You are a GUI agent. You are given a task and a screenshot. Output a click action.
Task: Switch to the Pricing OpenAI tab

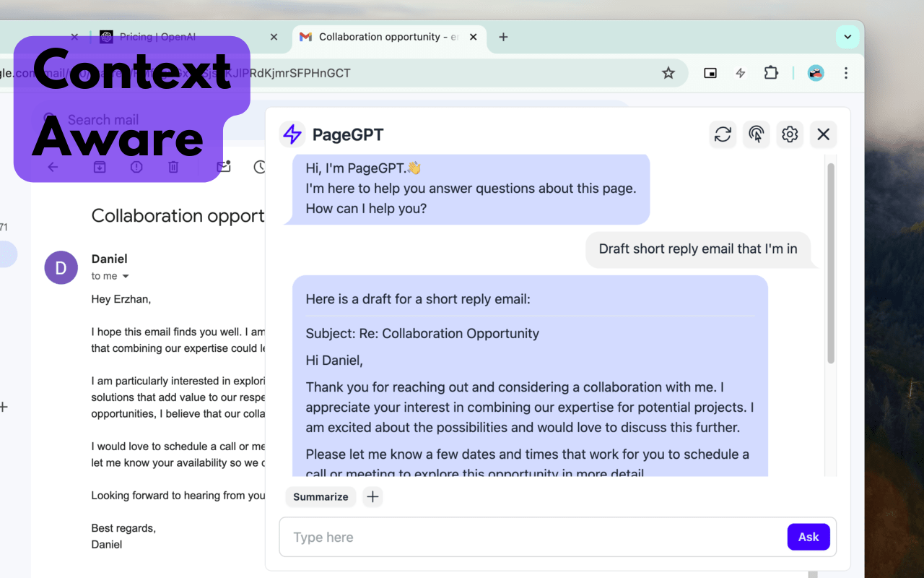click(x=180, y=36)
